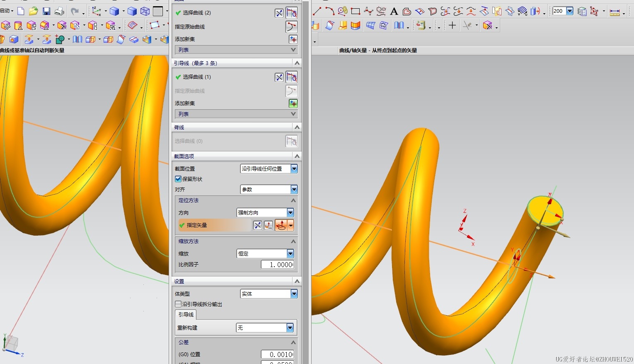
Task: Click section Specify Origin Curve icon
Action: pyautogui.click(x=292, y=27)
